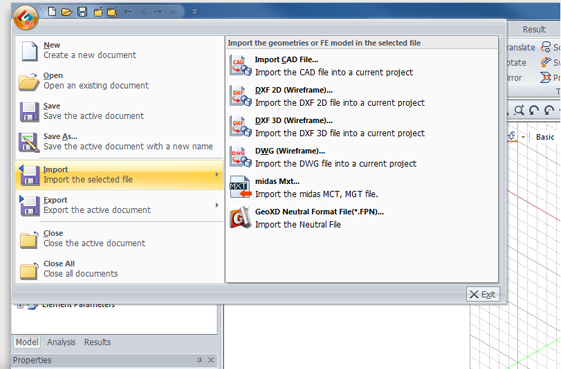Expand the Import submenu arrow
This screenshot has height=369, width=561.
217,175
